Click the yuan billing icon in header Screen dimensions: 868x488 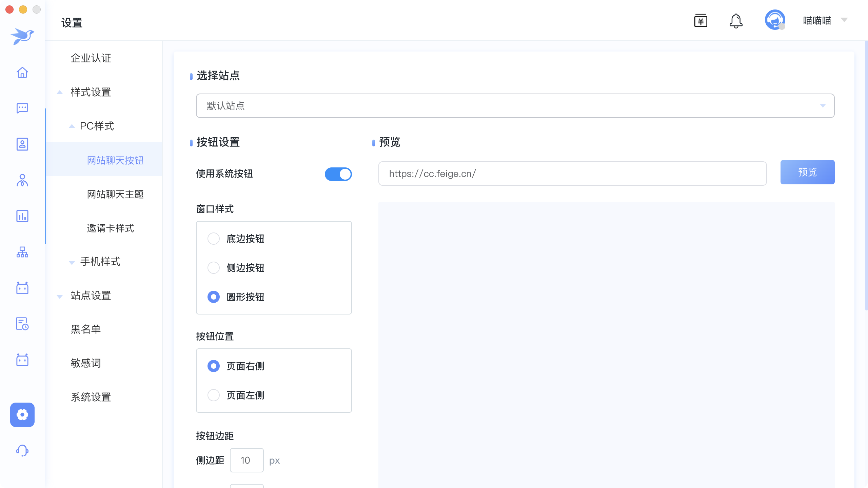[701, 21]
